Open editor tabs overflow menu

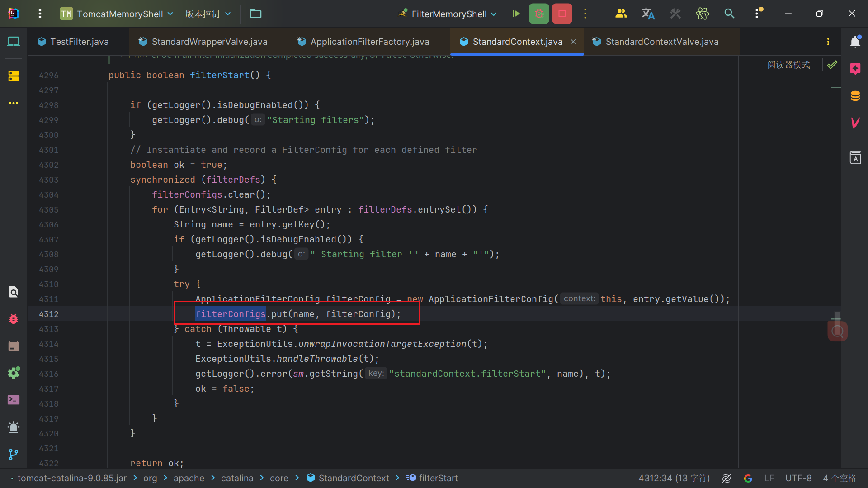(x=828, y=42)
